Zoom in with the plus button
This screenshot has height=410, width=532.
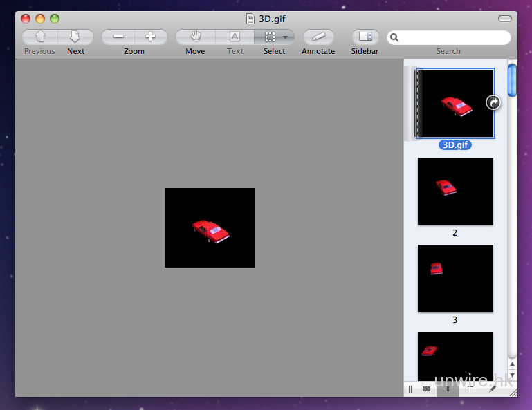click(151, 37)
